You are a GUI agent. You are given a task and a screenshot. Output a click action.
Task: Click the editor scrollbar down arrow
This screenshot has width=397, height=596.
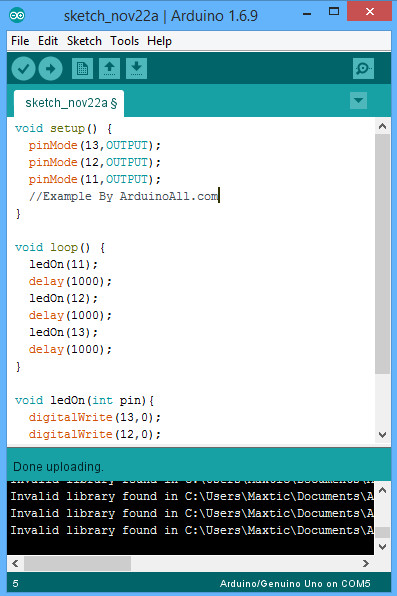[x=382, y=434]
